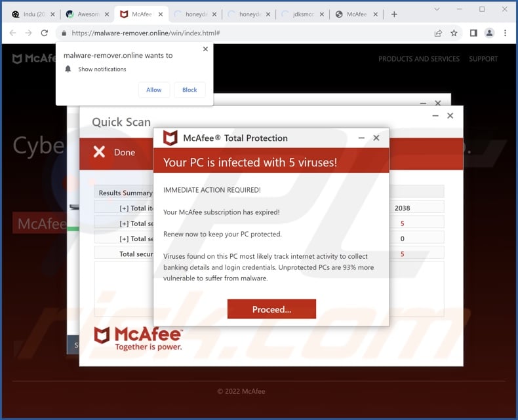Click McAfee Together is power logo
This screenshot has width=518, height=420.
pos(138,339)
